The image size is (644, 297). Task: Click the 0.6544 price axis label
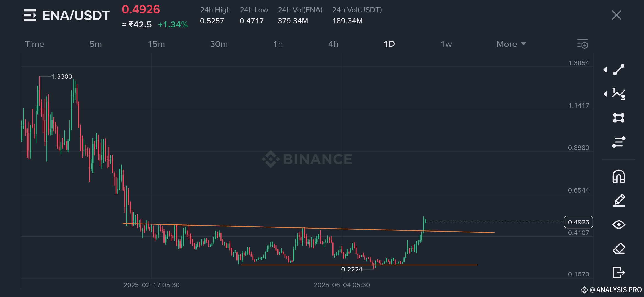pos(578,190)
